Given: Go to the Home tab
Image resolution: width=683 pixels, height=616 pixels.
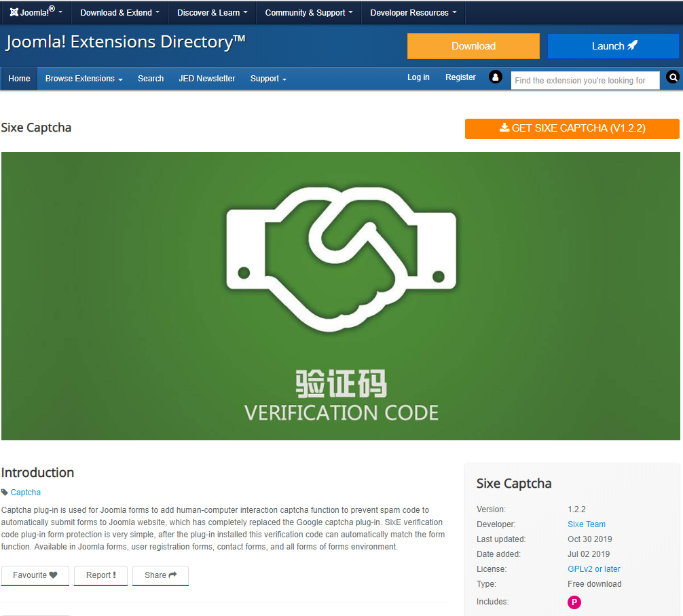Looking at the screenshot, I should [19, 79].
